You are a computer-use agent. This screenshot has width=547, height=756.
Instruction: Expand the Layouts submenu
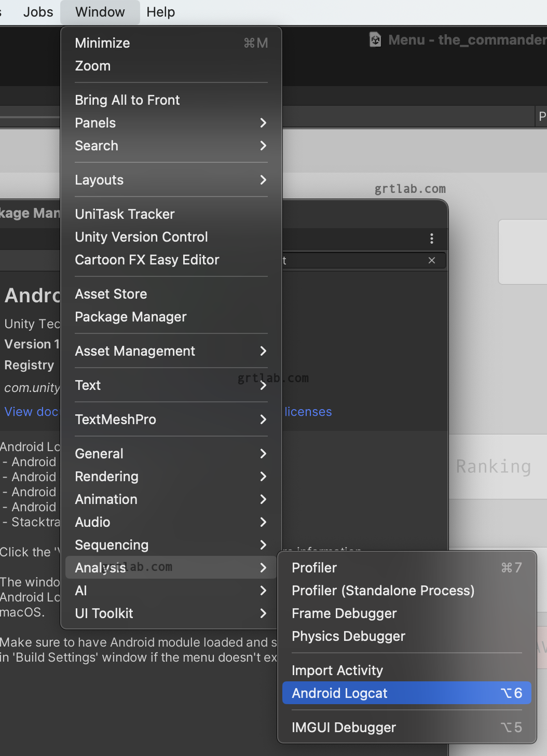99,180
